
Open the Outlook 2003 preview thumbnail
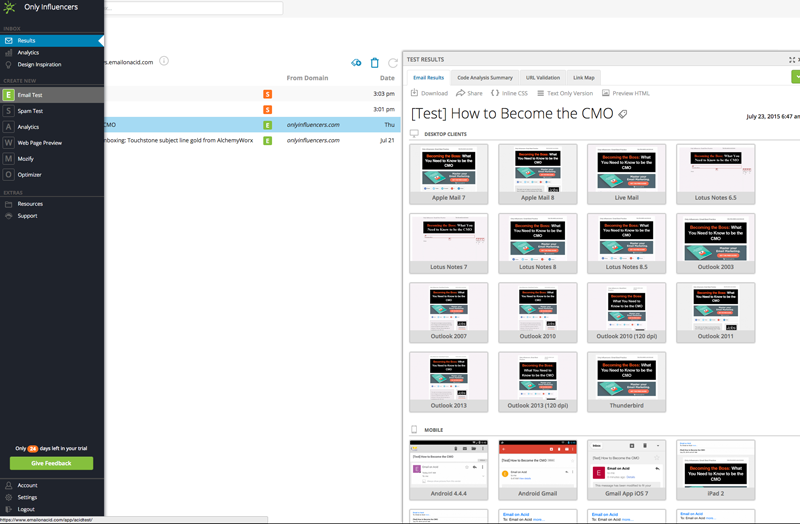716,243
